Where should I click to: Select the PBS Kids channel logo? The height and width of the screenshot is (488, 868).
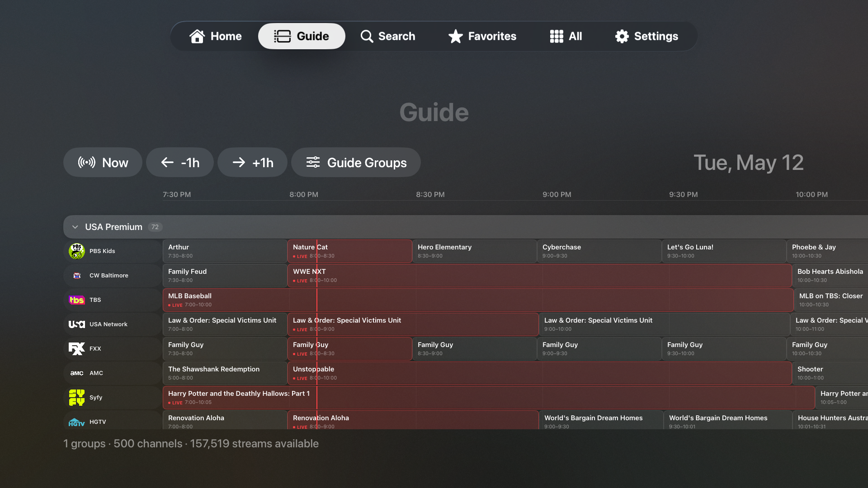tap(77, 251)
